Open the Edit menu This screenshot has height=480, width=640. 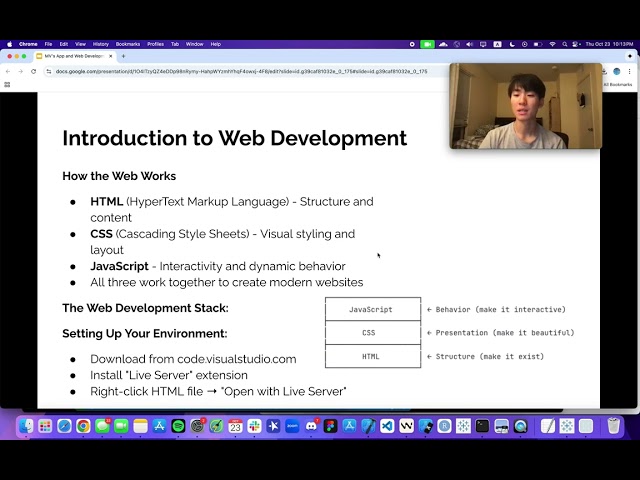pos(64,44)
